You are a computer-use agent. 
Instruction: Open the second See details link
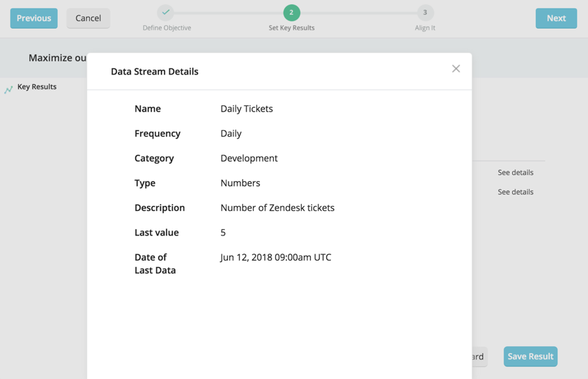tap(515, 192)
